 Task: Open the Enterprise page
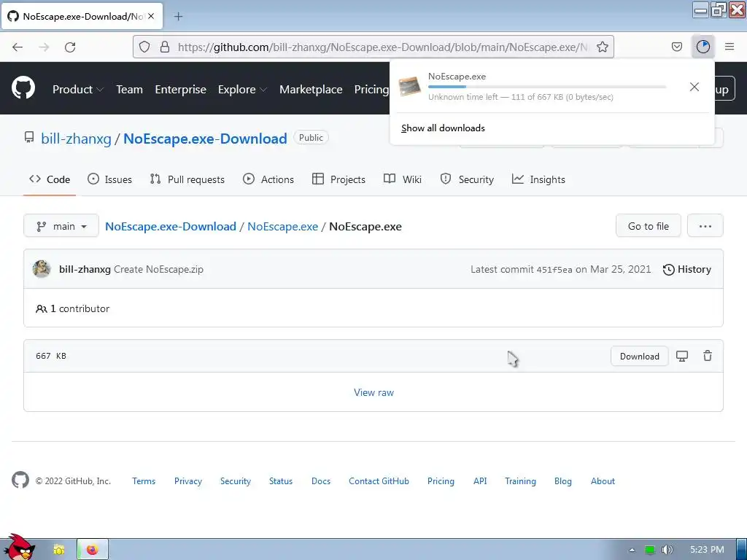pyautogui.click(x=181, y=90)
